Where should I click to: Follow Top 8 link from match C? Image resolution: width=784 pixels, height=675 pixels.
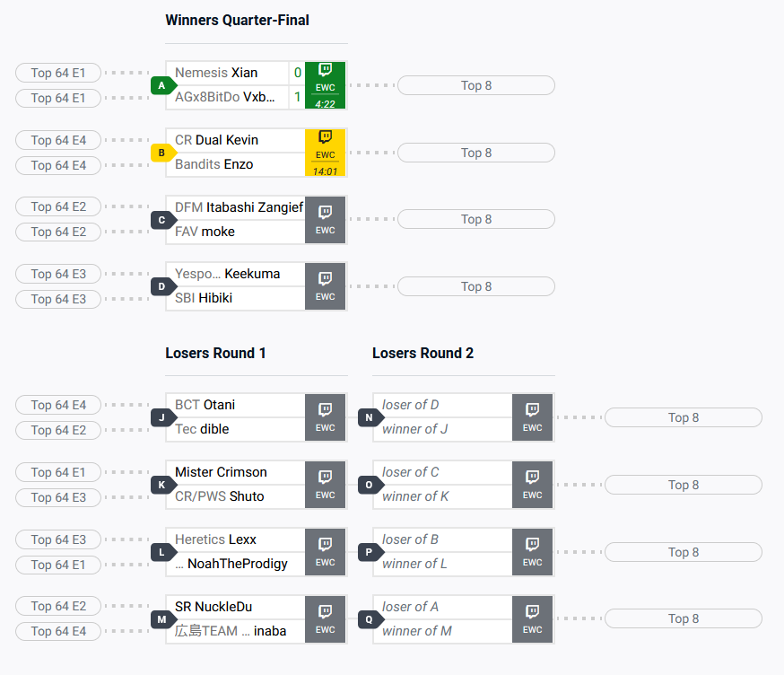(476, 219)
